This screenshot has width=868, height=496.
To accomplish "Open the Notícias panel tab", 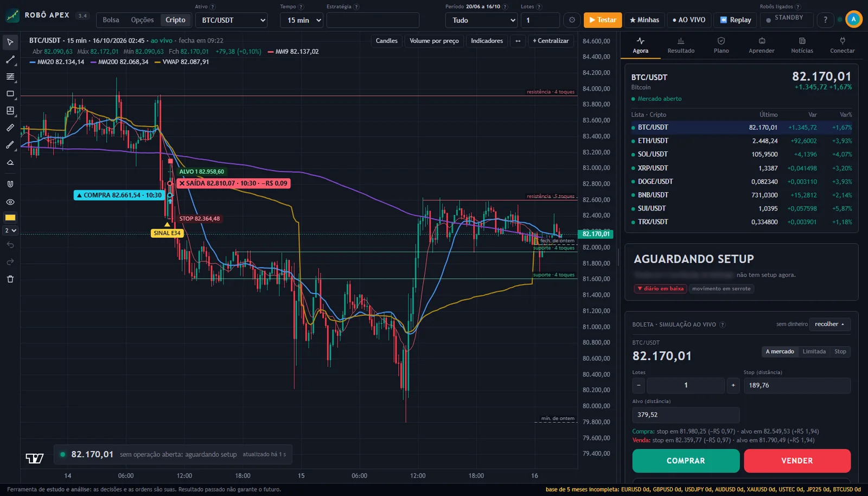I will point(802,46).
